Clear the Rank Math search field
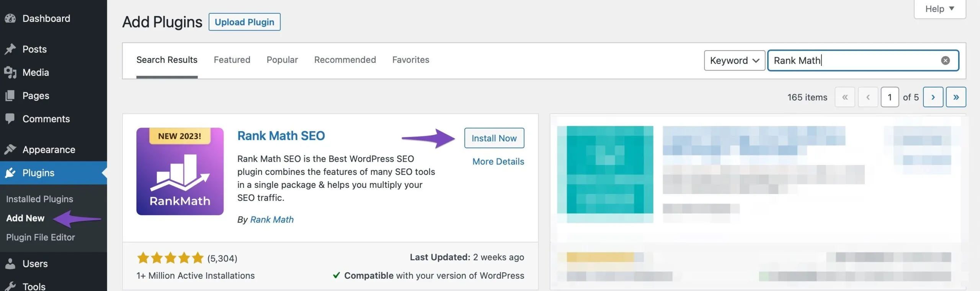The height and width of the screenshot is (291, 980). pyautogui.click(x=945, y=61)
